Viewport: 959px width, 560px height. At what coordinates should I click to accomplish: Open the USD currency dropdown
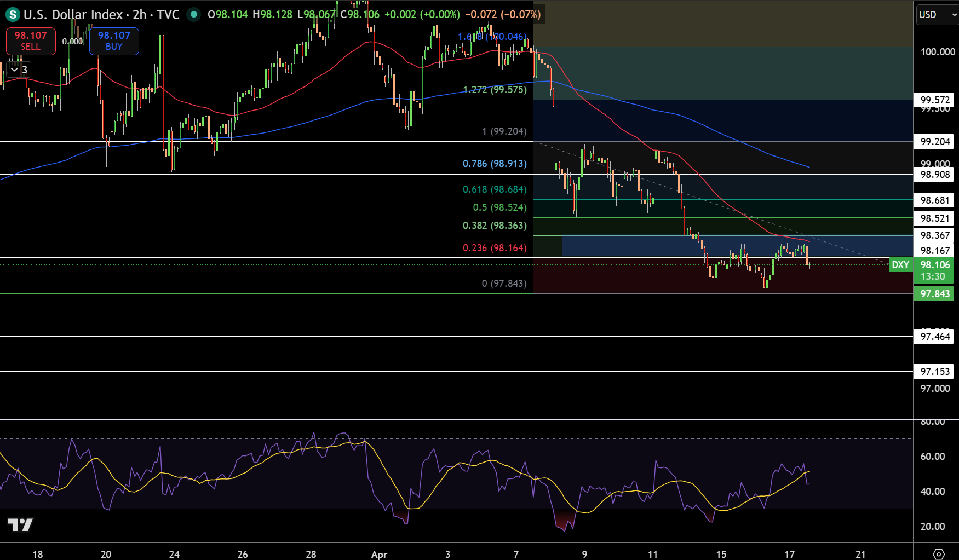click(937, 15)
